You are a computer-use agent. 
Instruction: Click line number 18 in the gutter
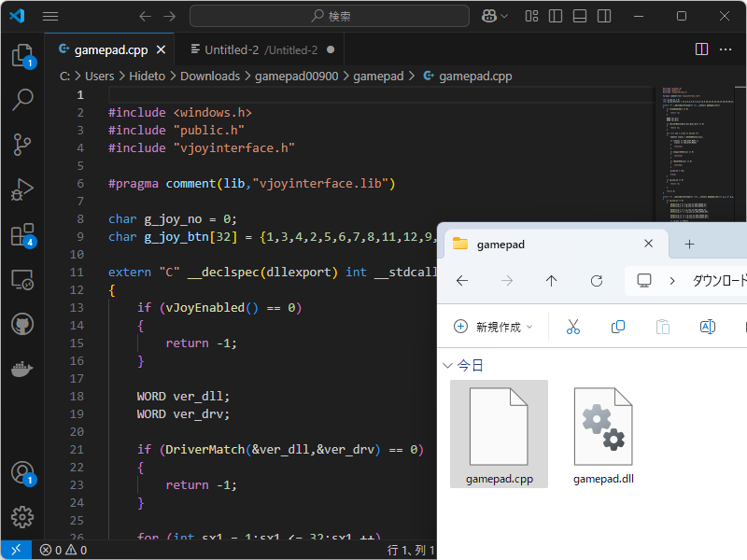pos(77,396)
